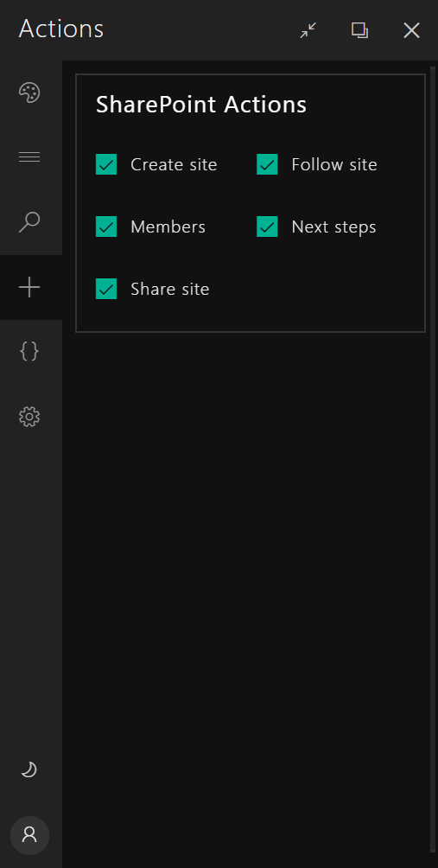The width and height of the screenshot is (438, 868).
Task: Uncheck the Create site checkbox
Action: (x=106, y=164)
